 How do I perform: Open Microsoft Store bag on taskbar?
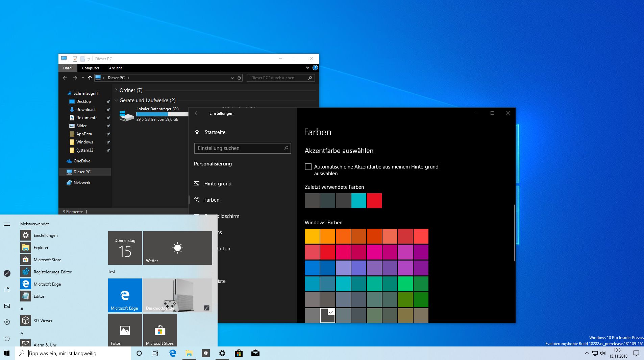pos(239,353)
